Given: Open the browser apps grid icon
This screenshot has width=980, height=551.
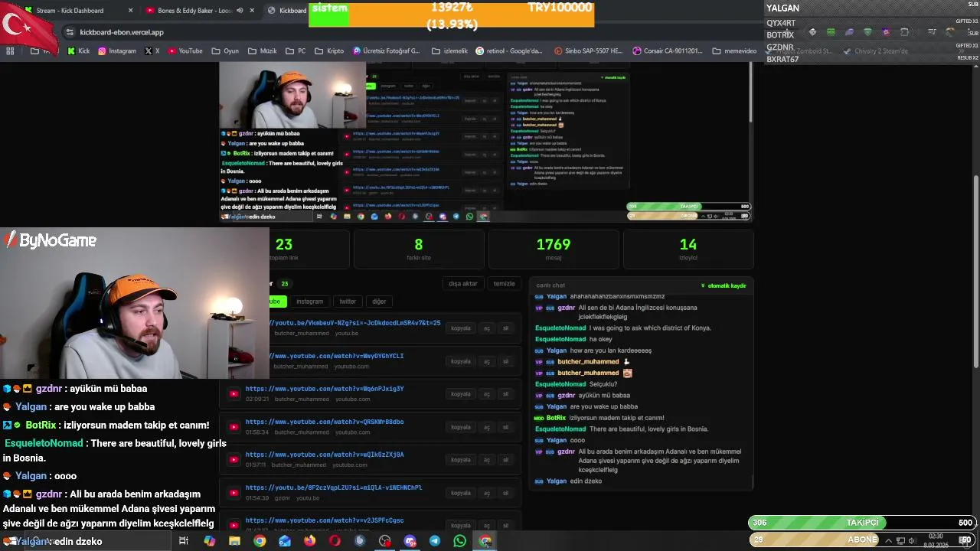Looking at the screenshot, I should click(10, 51).
